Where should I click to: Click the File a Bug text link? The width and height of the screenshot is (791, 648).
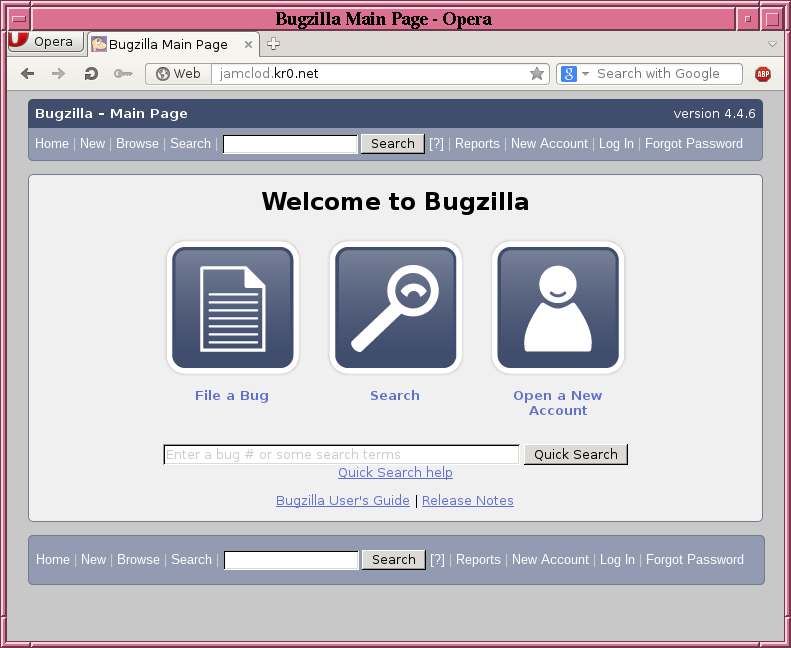pyautogui.click(x=232, y=395)
